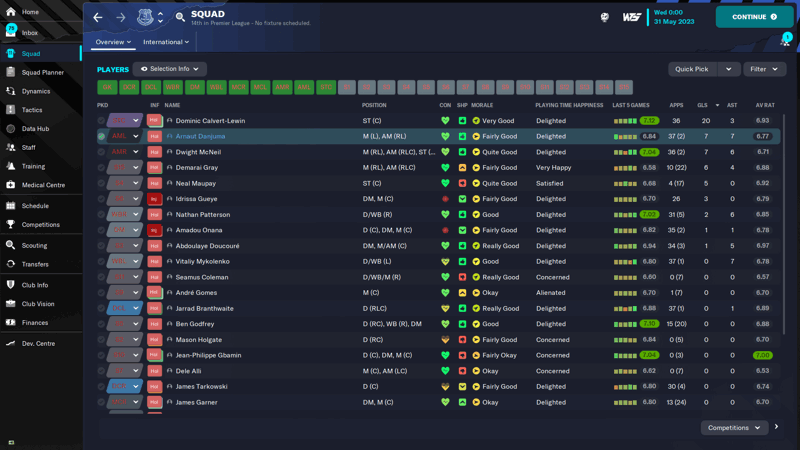This screenshot has width=800, height=450.
Task: Toggle the club switcher up-down arrows
Action: (x=160, y=17)
